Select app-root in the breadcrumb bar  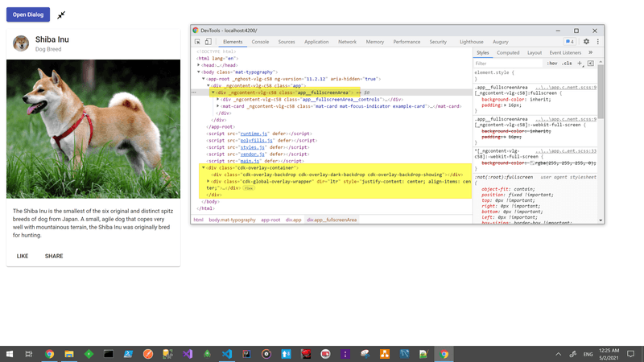270,220
